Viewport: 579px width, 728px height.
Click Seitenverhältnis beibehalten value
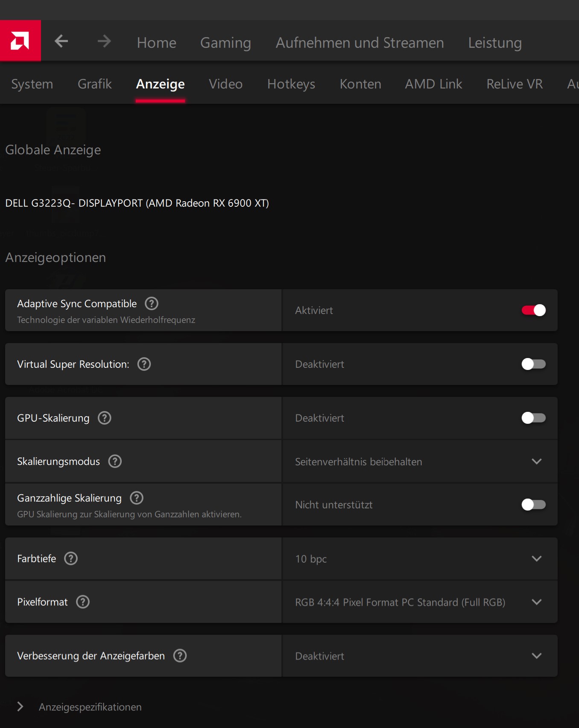pos(359,462)
